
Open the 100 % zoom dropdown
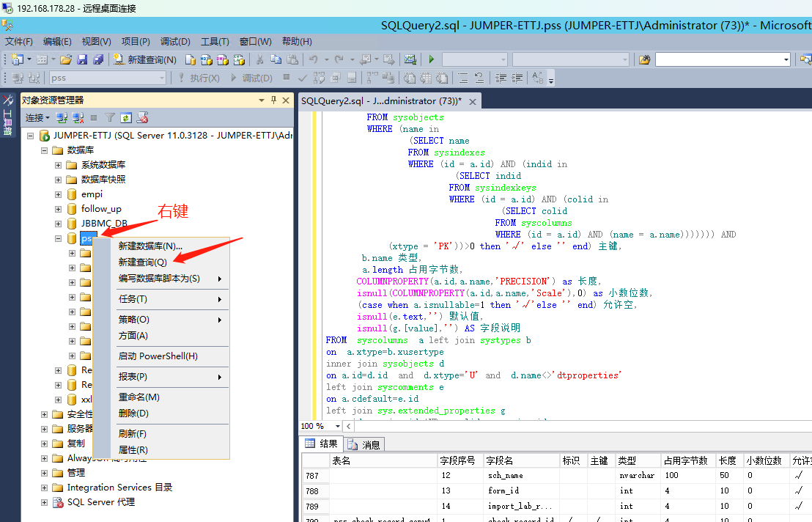click(x=338, y=426)
